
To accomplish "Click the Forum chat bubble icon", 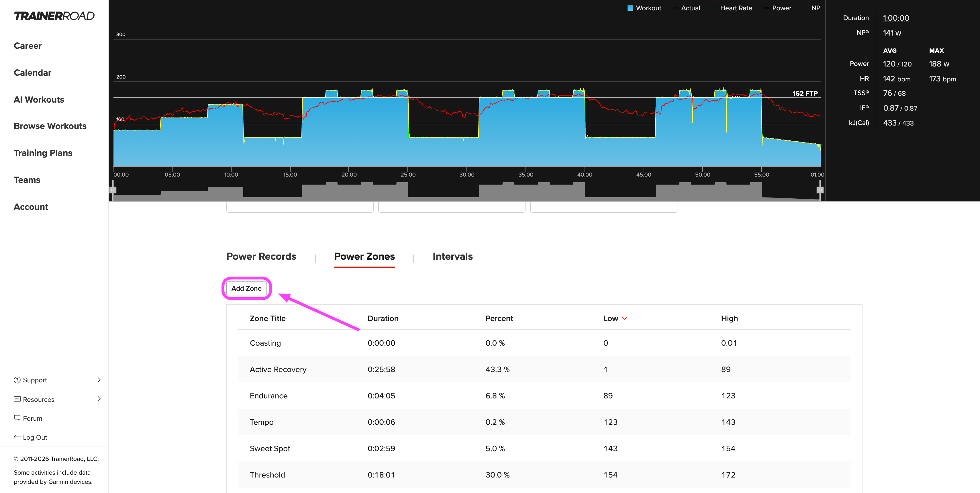I will 17,418.
